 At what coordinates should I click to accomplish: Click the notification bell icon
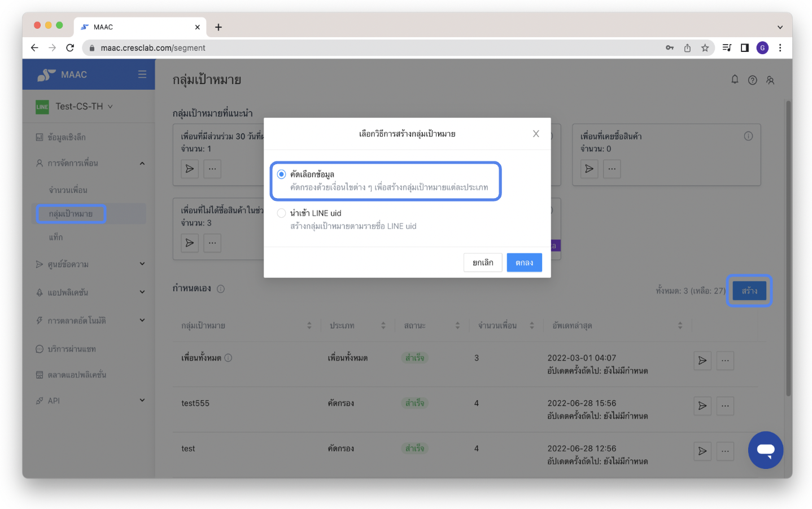pyautogui.click(x=735, y=80)
